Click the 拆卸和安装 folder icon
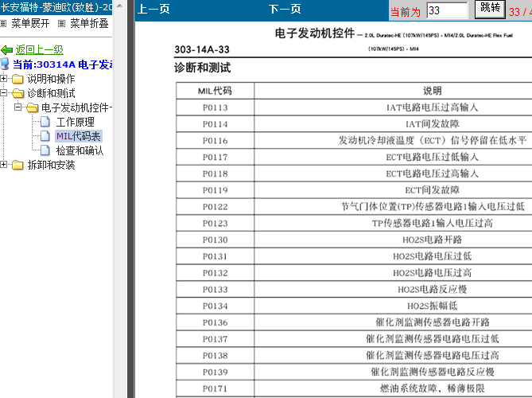This screenshot has height=398, width=532. [17, 165]
